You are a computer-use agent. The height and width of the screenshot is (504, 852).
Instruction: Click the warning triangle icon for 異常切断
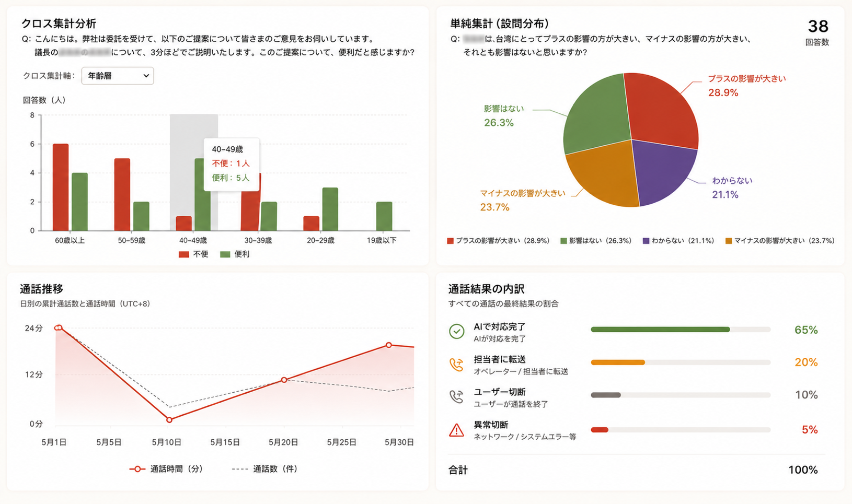coord(456,430)
